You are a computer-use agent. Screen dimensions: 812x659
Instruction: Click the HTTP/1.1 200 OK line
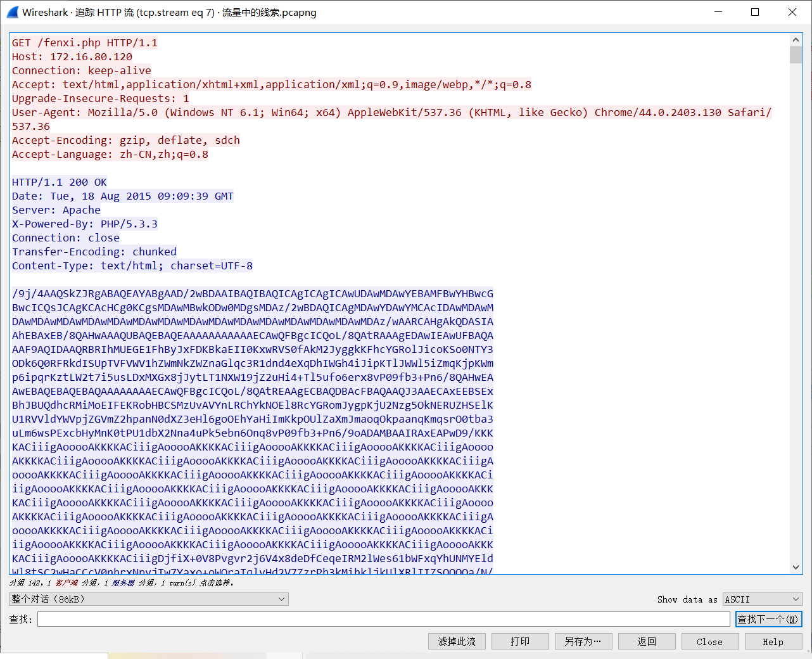pyautogui.click(x=60, y=182)
